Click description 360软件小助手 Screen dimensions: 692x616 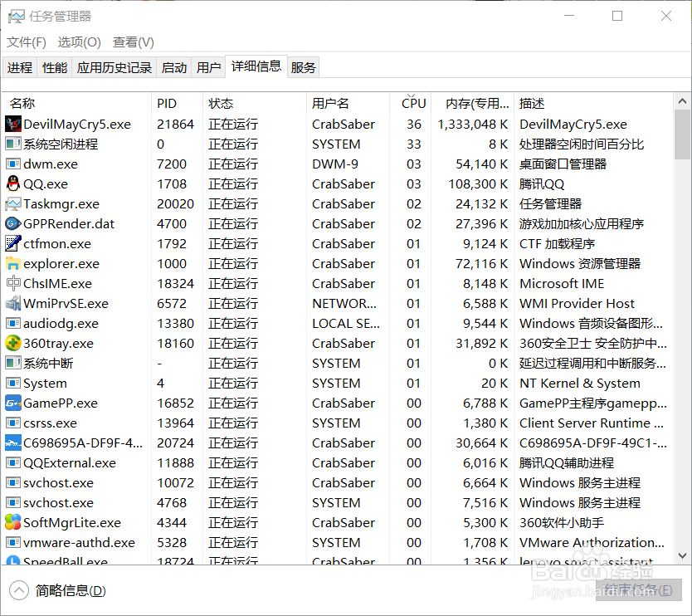click(562, 522)
